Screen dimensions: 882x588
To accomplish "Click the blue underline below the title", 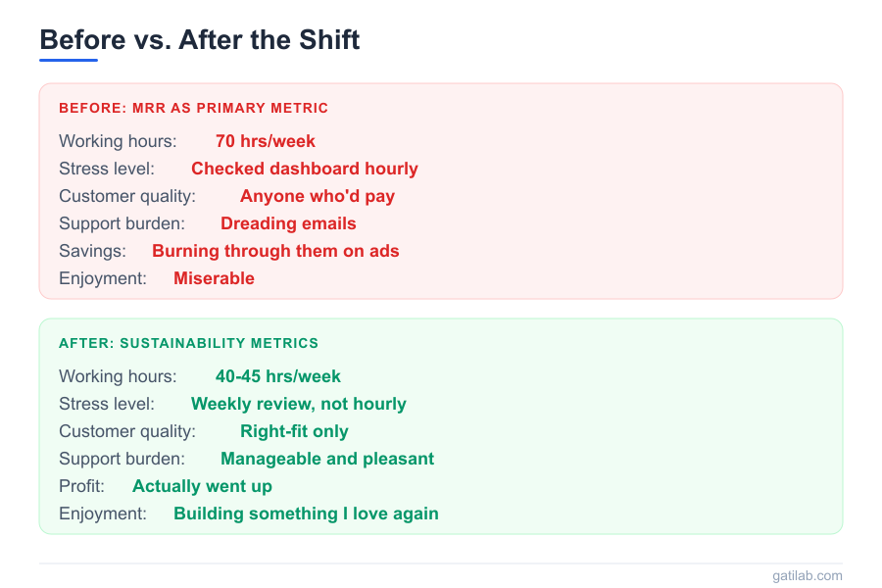I will pos(69,60).
